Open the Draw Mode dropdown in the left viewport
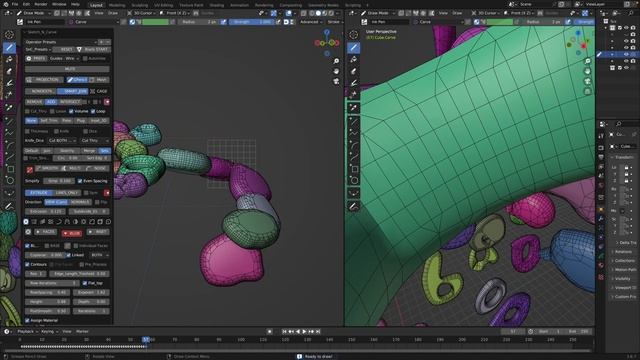 [x=34, y=13]
